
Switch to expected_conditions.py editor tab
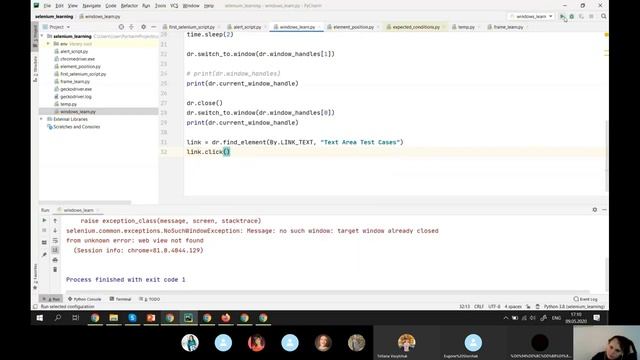(416, 27)
